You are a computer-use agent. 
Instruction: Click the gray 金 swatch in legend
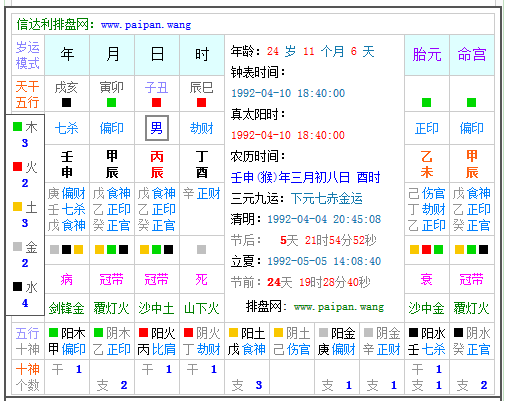(17, 246)
